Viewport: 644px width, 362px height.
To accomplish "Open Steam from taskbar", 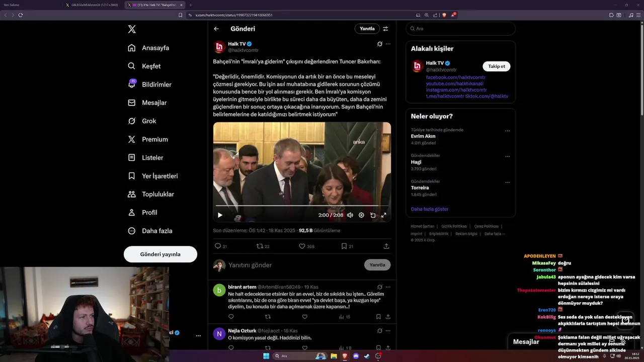I will click(367, 356).
